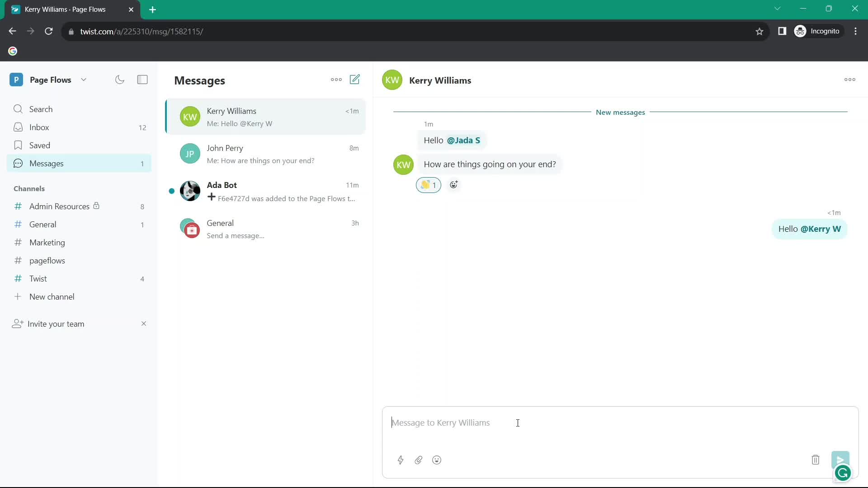Click the Page Flows workspace P logo
This screenshot has height=488, width=868.
coord(16,80)
